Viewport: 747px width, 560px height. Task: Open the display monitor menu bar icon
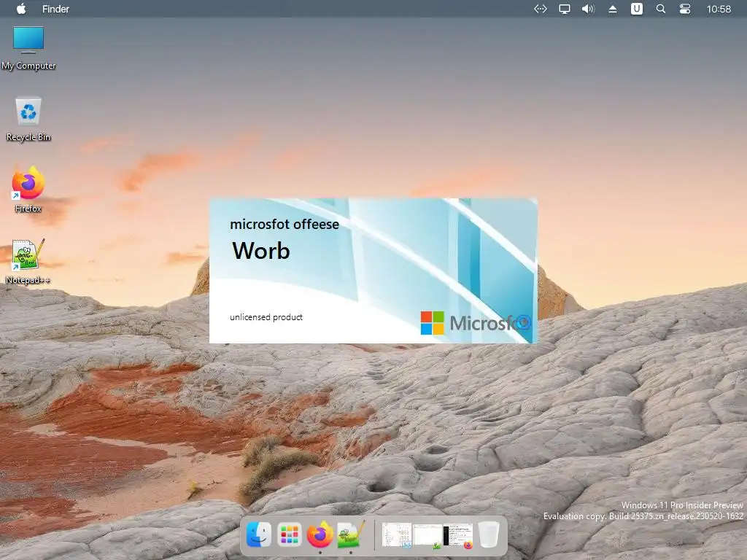(x=564, y=9)
